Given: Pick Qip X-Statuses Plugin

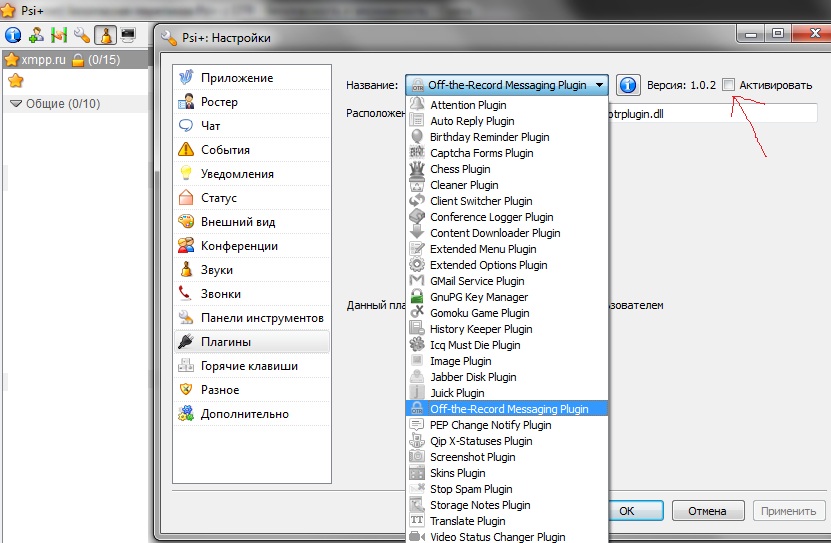Looking at the screenshot, I should 507,441.
